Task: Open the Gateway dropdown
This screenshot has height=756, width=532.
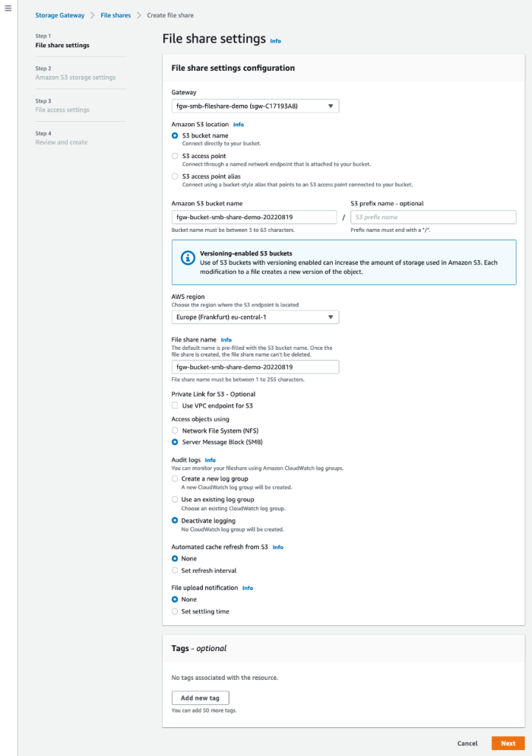Action: tap(255, 106)
